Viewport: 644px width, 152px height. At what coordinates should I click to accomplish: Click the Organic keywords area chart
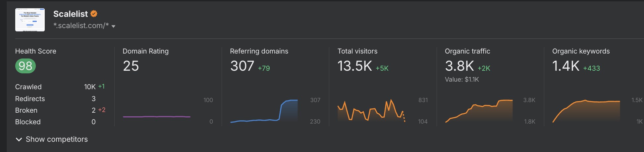click(586, 111)
